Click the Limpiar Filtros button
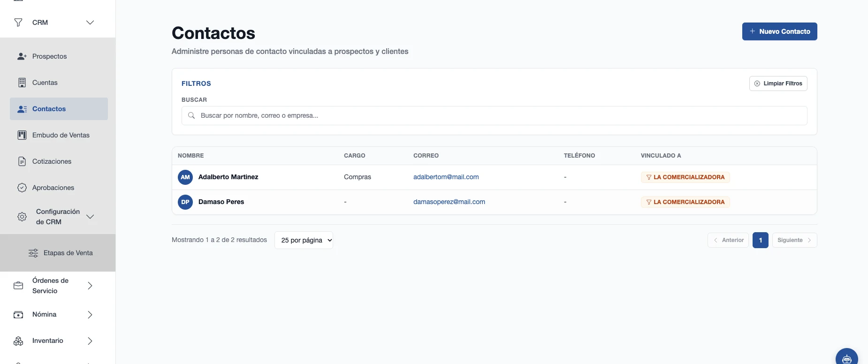Image resolution: width=868 pixels, height=364 pixels. 778,83
